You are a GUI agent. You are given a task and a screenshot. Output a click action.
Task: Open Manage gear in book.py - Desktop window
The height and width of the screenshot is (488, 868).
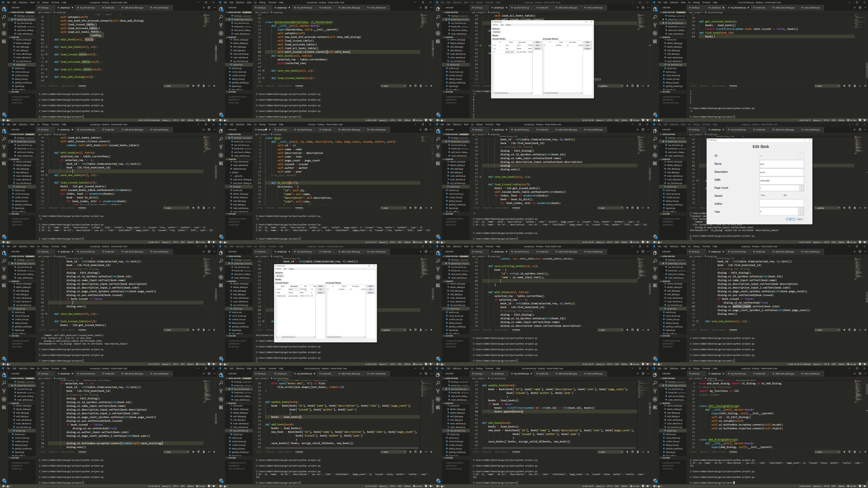coord(221,237)
